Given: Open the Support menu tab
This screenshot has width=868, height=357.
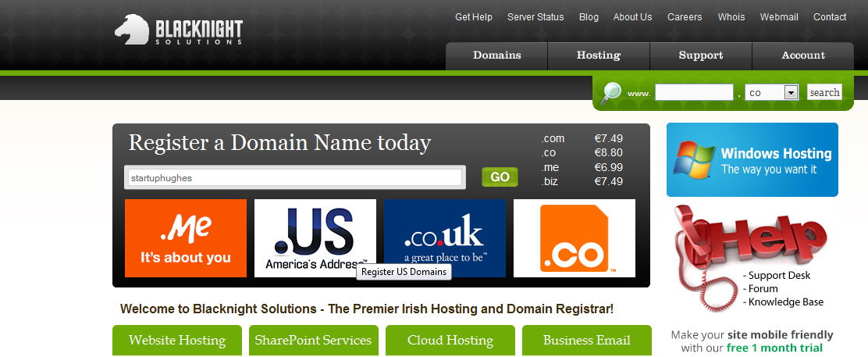Looking at the screenshot, I should [x=701, y=55].
